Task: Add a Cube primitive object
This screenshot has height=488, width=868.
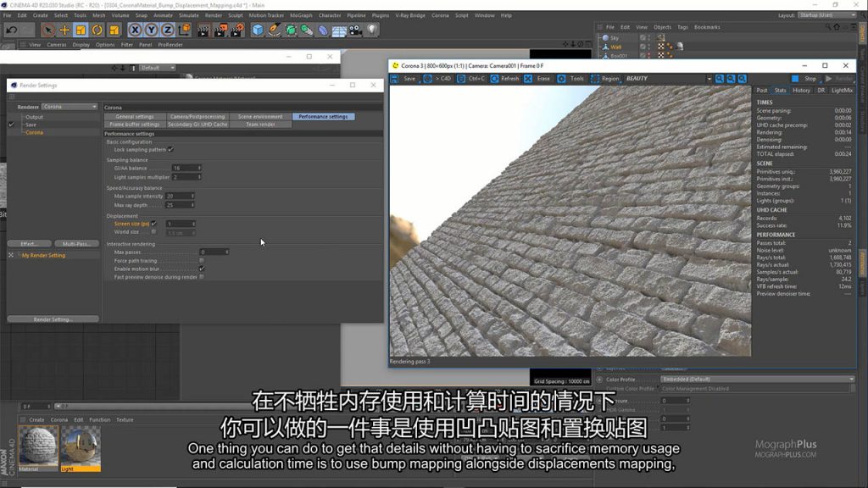Action: [258, 30]
